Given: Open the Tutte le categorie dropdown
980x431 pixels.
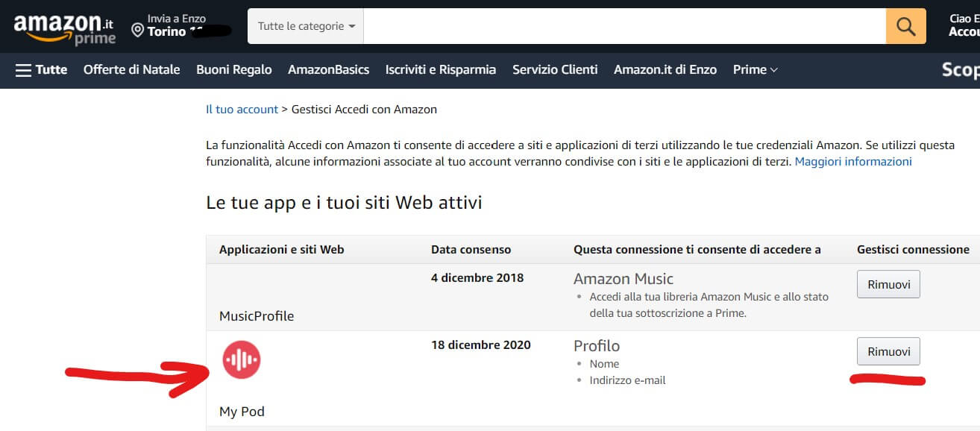Looking at the screenshot, I should [x=306, y=26].
